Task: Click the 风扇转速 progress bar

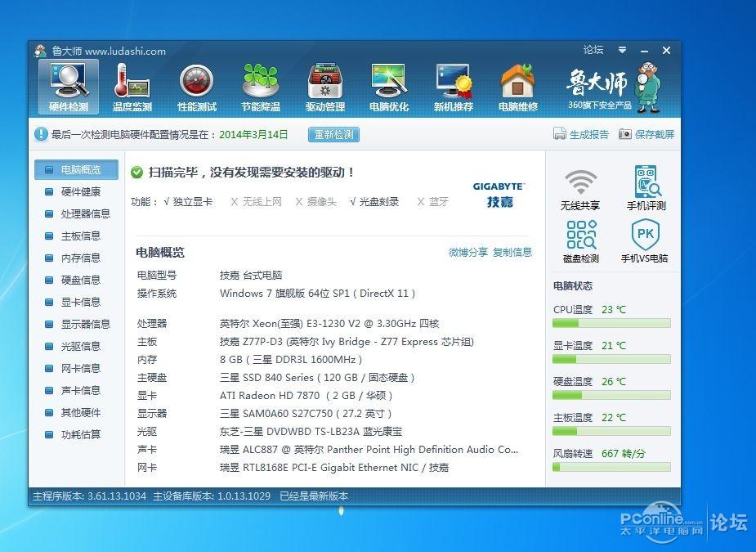Action: point(611,467)
